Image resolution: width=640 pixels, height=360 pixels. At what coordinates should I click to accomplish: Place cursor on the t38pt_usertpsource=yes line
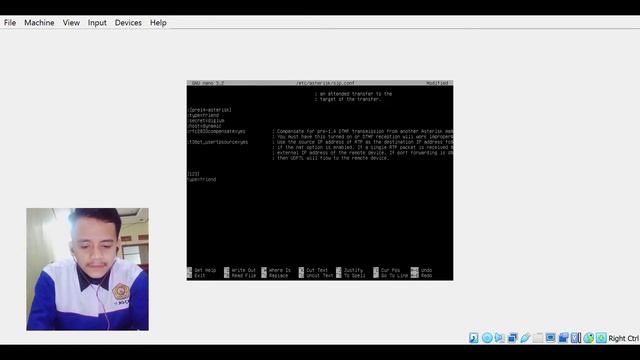(218, 142)
